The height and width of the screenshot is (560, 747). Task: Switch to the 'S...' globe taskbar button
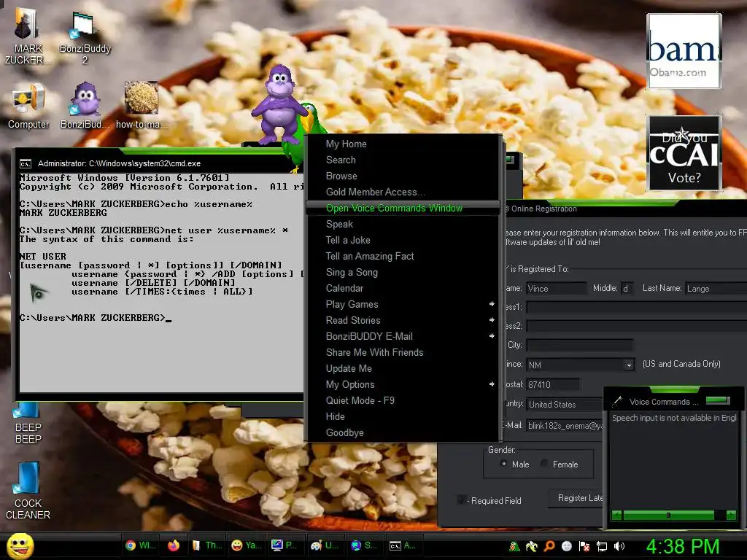click(x=364, y=545)
